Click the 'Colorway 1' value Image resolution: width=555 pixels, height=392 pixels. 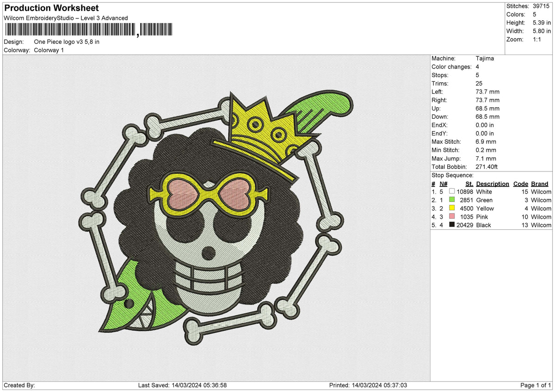click(x=49, y=50)
